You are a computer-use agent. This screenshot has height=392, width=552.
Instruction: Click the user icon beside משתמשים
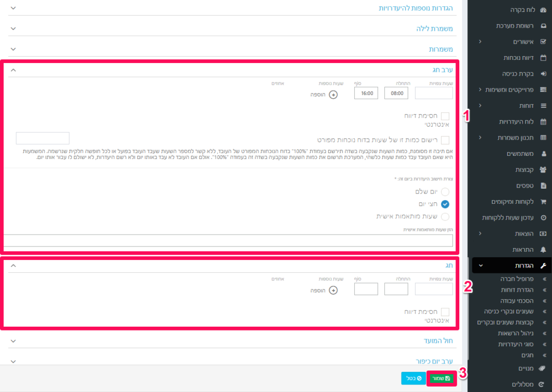[x=543, y=154]
